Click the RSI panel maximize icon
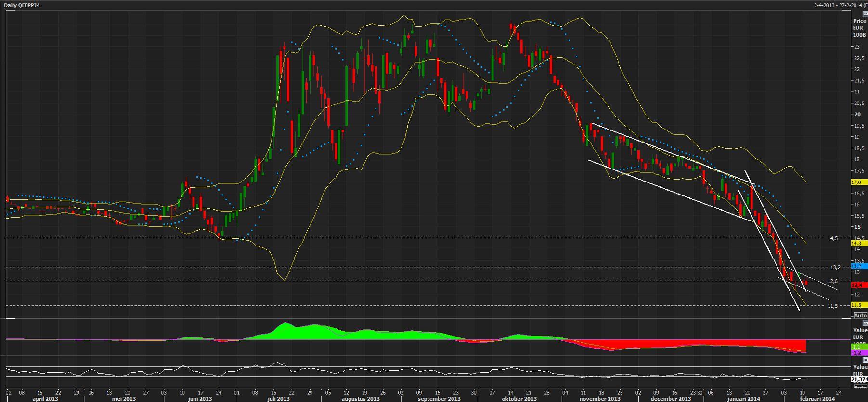This screenshot has height=402, width=868. point(865,360)
